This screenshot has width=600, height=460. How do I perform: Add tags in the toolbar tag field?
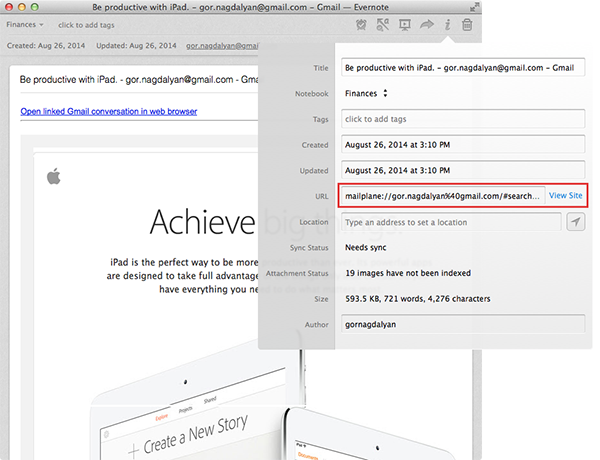86,25
